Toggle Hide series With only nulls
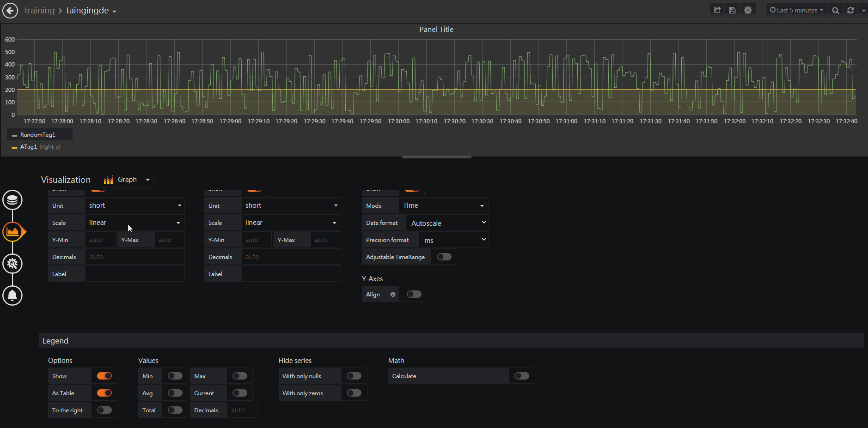 [354, 376]
